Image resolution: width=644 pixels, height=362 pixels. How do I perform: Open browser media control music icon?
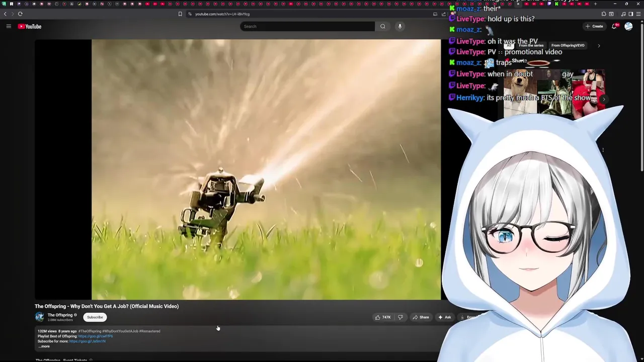[x=624, y=14]
